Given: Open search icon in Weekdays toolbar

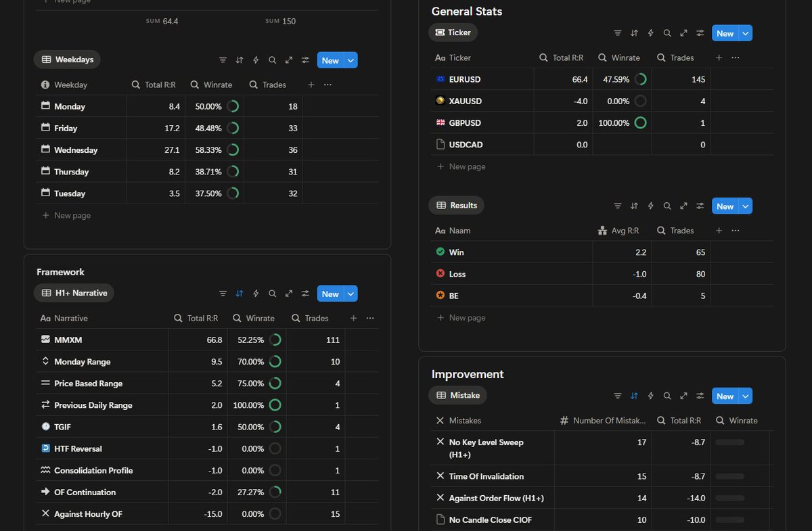Looking at the screenshot, I should click(272, 60).
